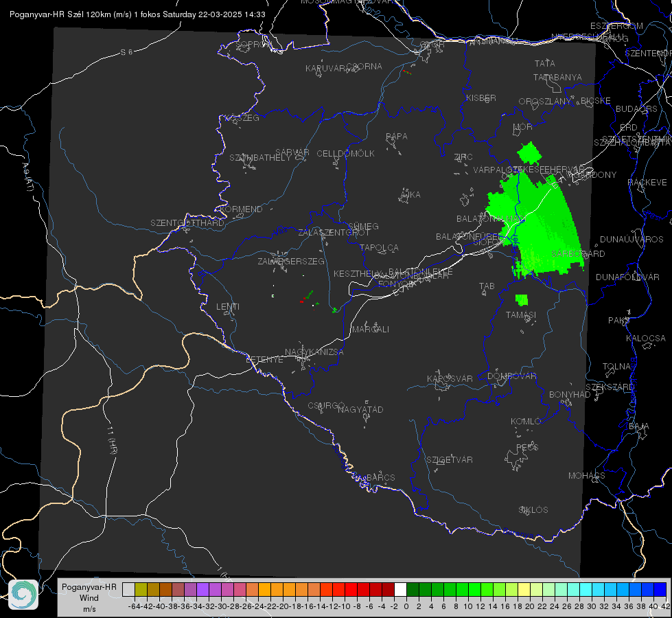Click the Poganyvar-HR Wind m/s legend label
Image resolution: width=672 pixels, height=618 pixels.
click(x=89, y=598)
